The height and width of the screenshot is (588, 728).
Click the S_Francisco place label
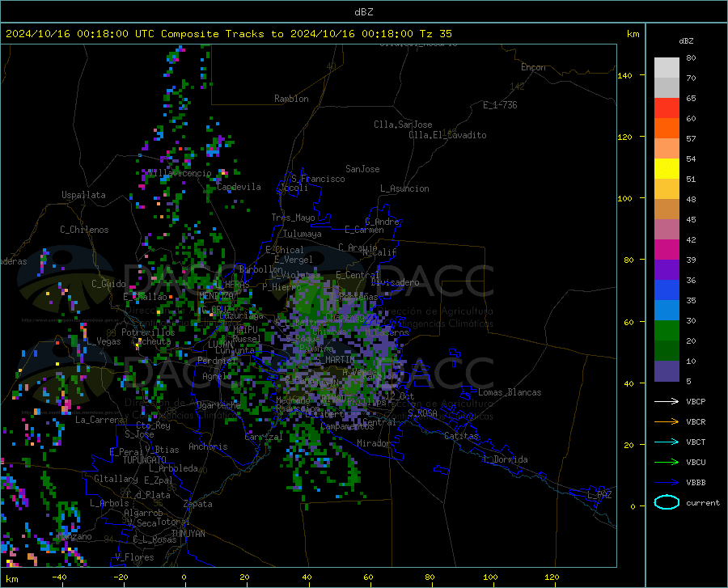click(x=318, y=179)
